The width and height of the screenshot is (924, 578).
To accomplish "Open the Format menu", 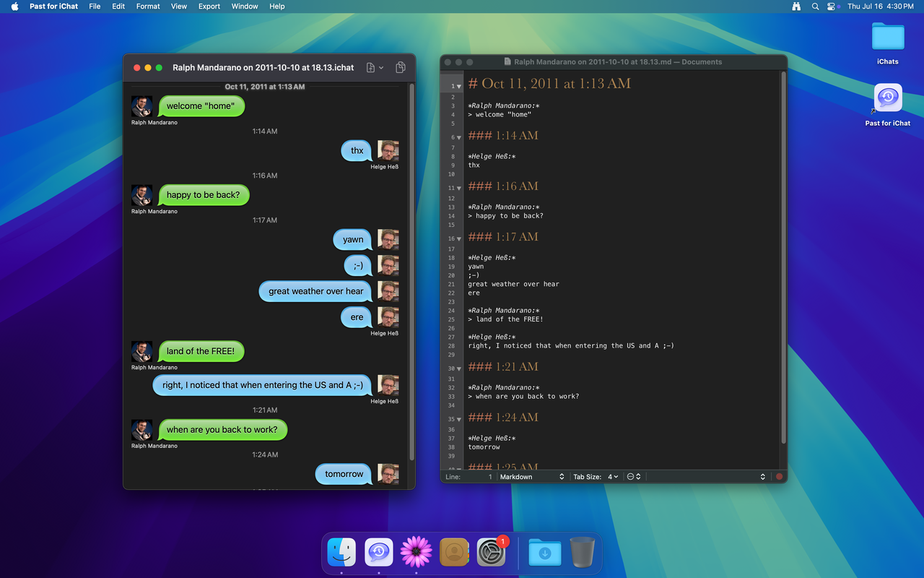I will coord(148,7).
